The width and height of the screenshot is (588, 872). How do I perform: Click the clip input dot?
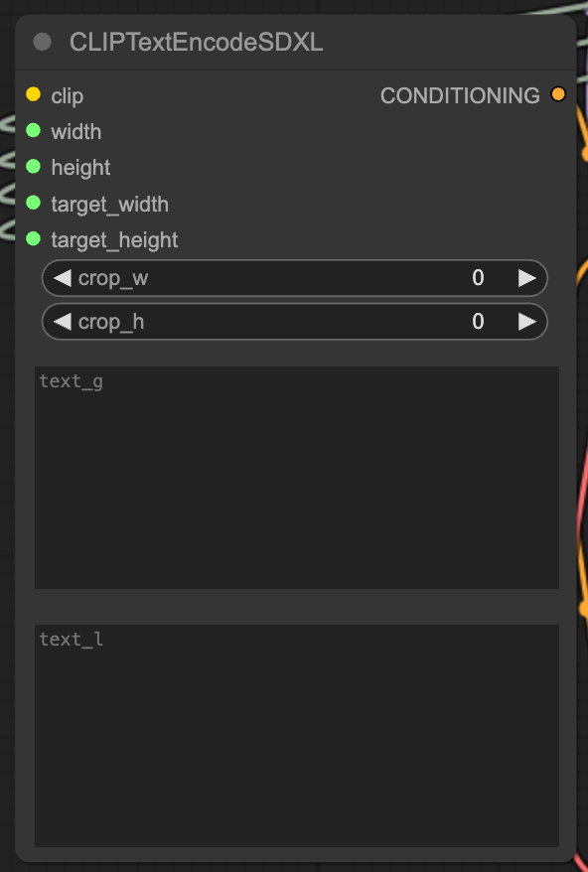[x=35, y=95]
